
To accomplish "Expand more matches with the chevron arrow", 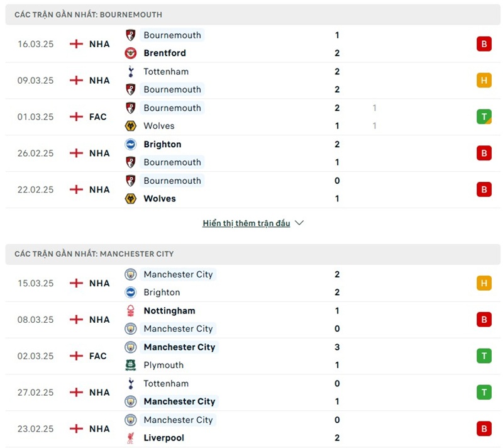I will tap(299, 223).
